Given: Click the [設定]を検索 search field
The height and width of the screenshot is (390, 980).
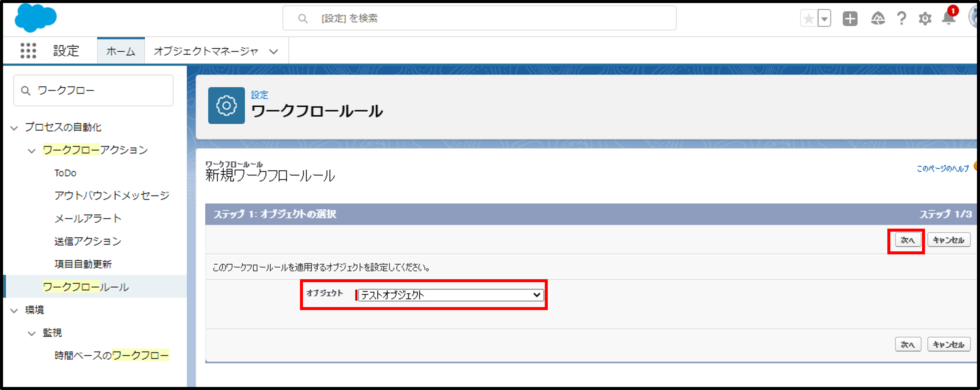Looking at the screenshot, I should point(479,18).
